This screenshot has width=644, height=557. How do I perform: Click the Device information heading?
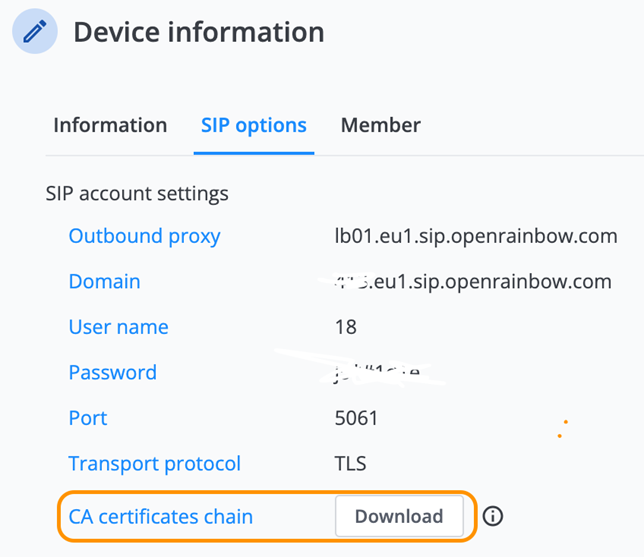point(199,32)
